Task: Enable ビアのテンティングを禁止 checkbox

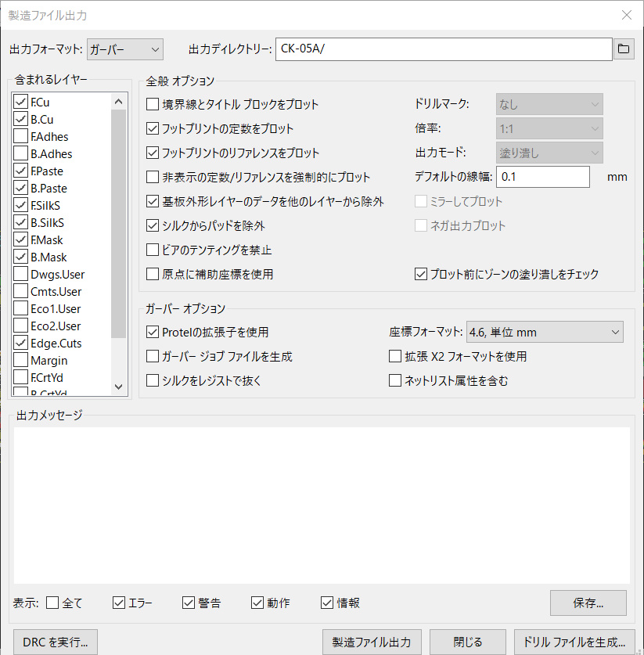Action: click(153, 250)
